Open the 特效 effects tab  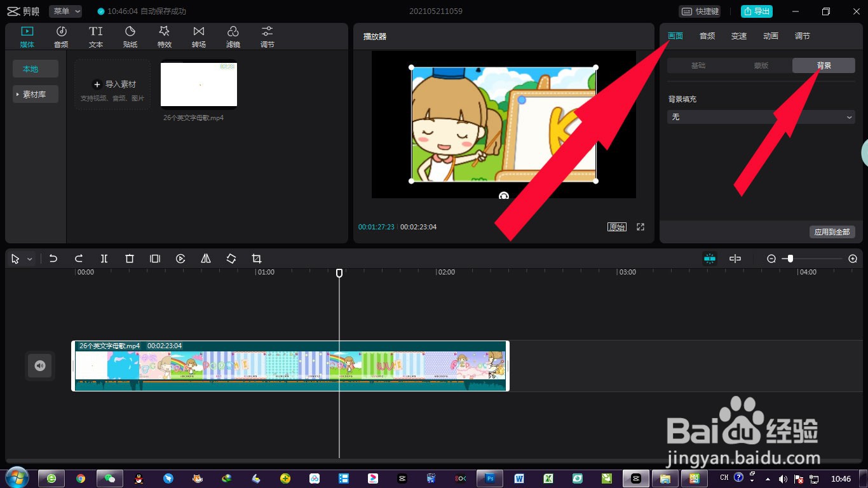tap(165, 37)
